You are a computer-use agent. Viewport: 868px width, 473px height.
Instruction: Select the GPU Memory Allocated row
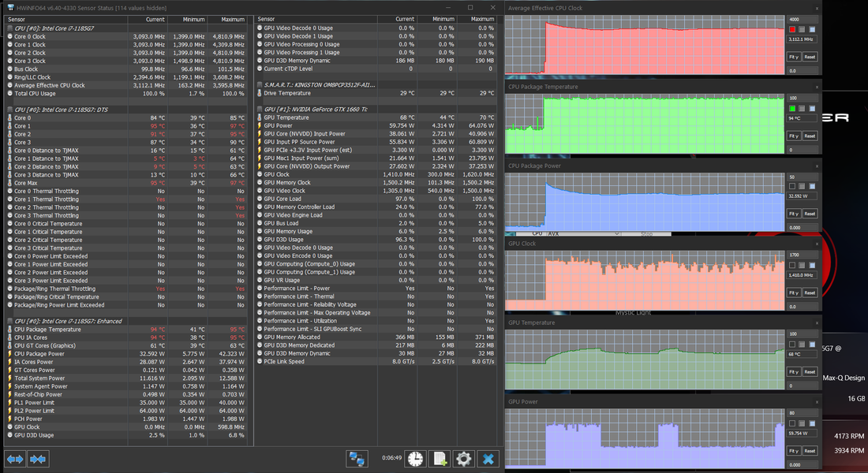[x=376, y=337]
